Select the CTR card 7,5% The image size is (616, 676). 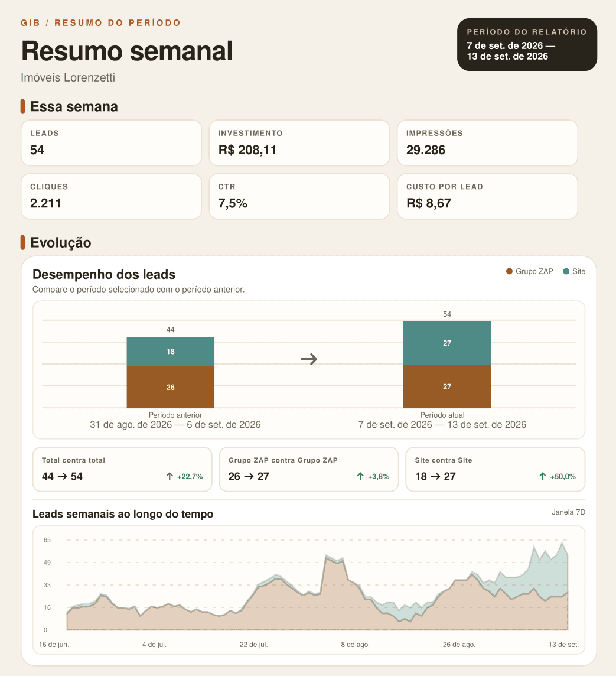(x=299, y=196)
